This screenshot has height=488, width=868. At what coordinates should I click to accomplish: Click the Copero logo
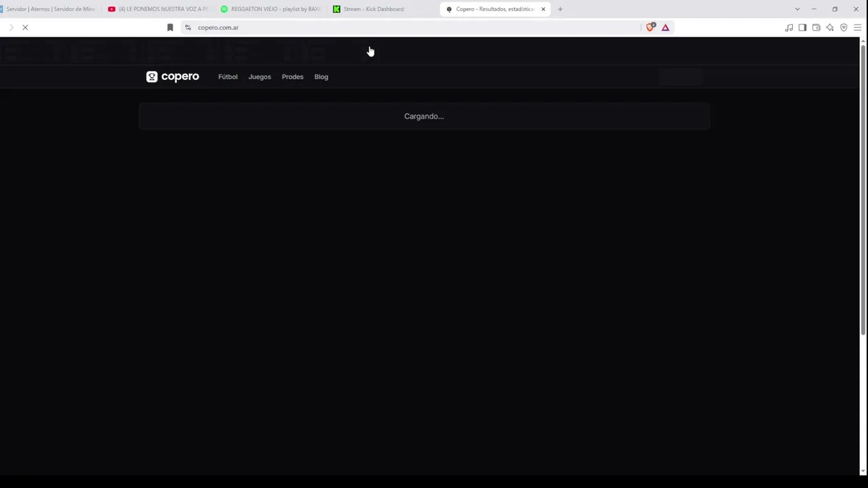[172, 77]
